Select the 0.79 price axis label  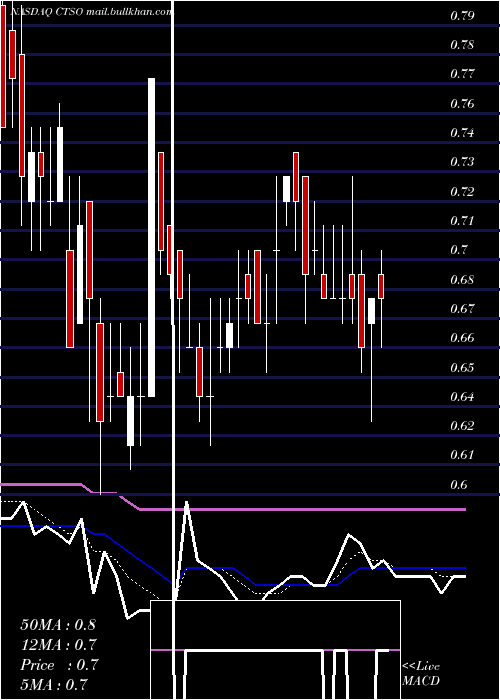coord(462,17)
